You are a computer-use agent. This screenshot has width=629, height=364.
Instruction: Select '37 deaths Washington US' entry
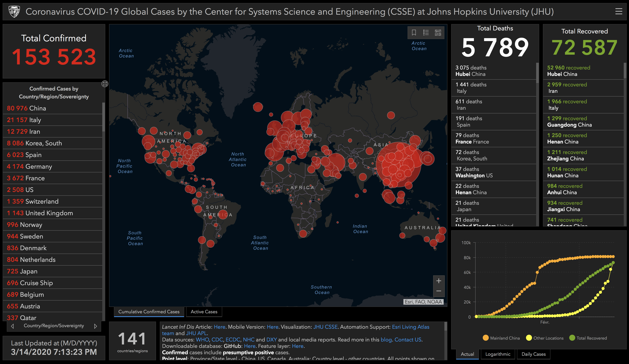coord(494,172)
